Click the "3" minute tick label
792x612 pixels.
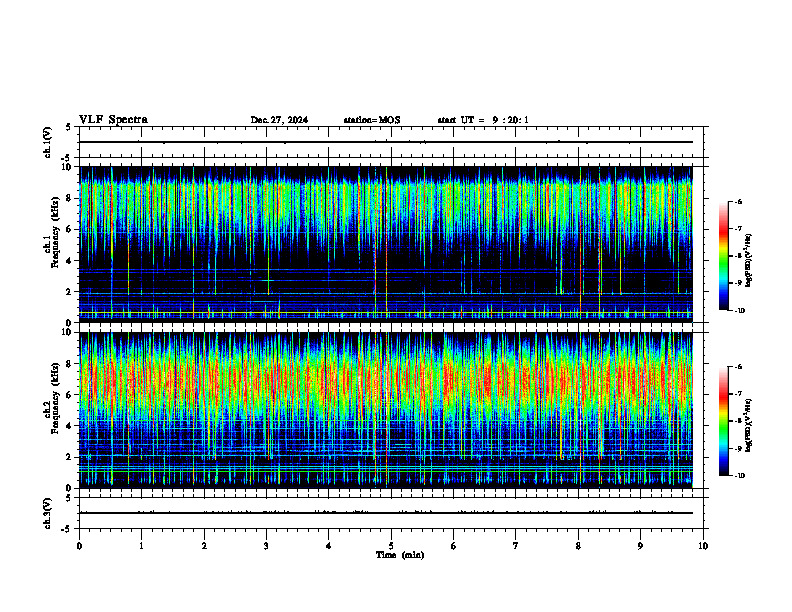pyautogui.click(x=266, y=546)
